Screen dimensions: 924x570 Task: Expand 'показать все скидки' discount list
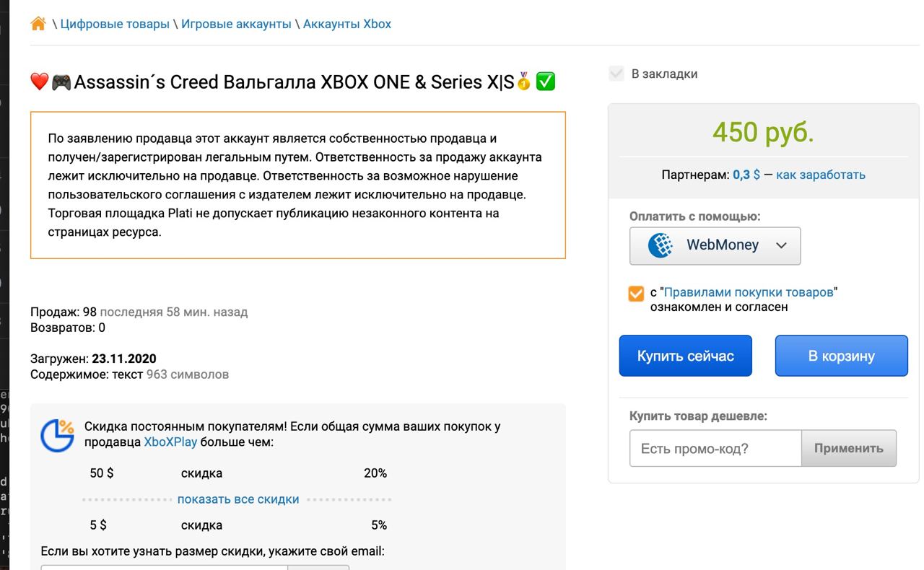pyautogui.click(x=238, y=499)
